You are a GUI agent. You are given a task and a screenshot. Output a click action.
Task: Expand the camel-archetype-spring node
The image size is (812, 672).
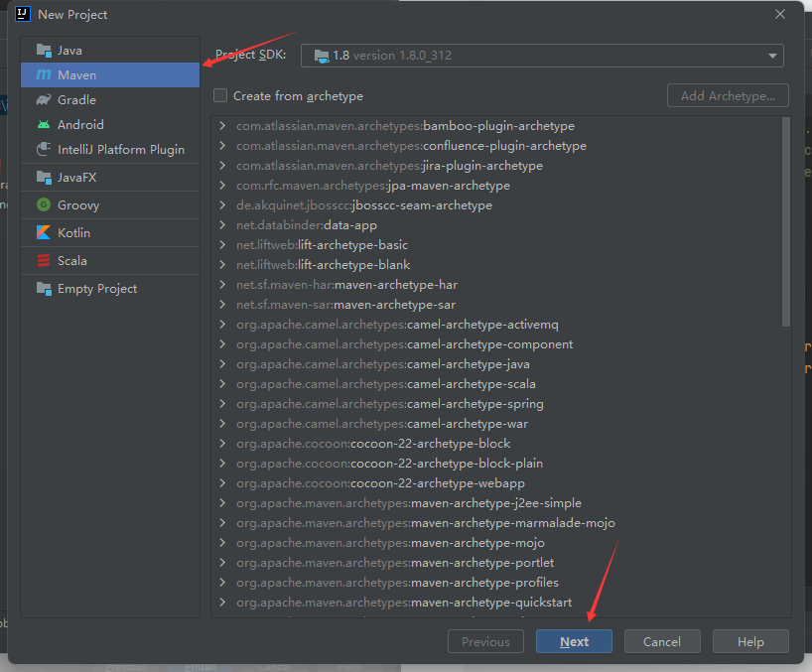[222, 403]
